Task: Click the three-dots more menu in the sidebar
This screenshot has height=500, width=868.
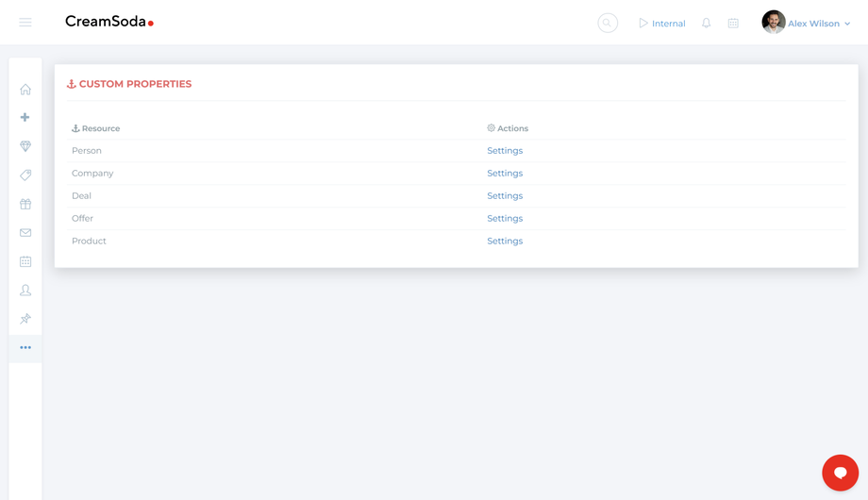Action: (25, 348)
